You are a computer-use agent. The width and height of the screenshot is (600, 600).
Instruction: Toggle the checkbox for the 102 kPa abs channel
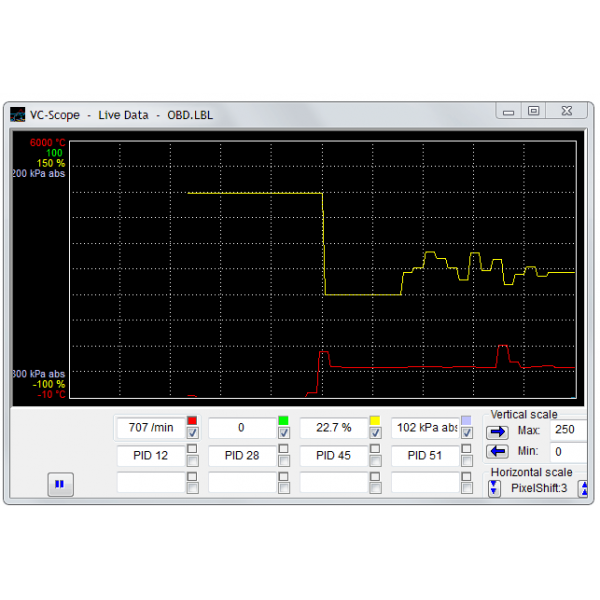(x=466, y=433)
